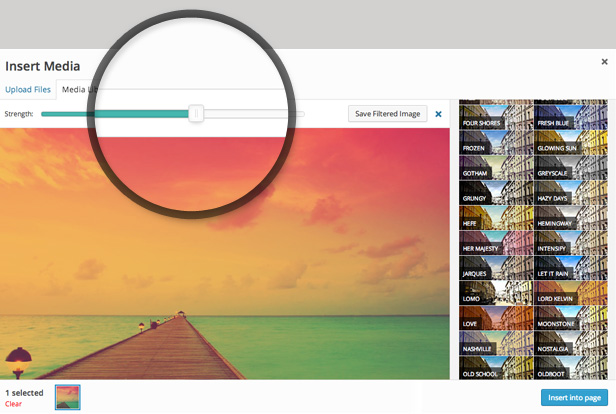616x414 pixels.
Task: Click the '1 selected' status text
Action: [x=24, y=393]
